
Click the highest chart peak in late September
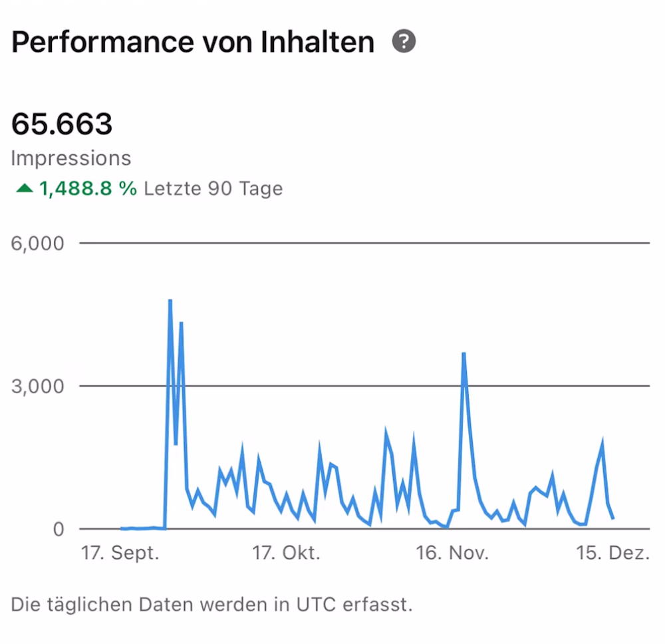point(170,301)
